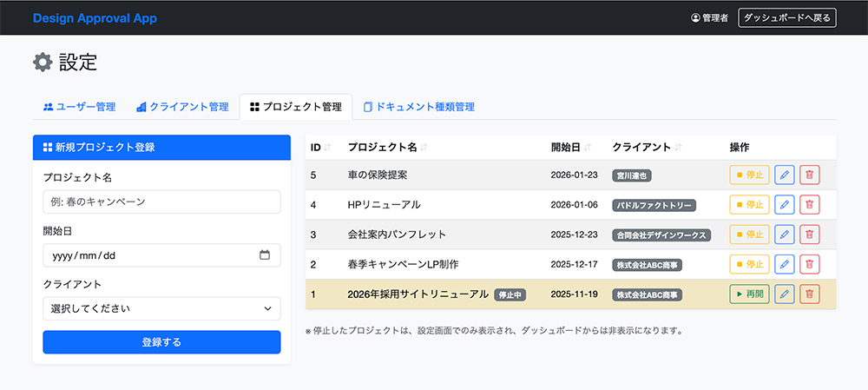Click the 登録する button
Viewport: 868px width, 390px height.
click(x=161, y=342)
